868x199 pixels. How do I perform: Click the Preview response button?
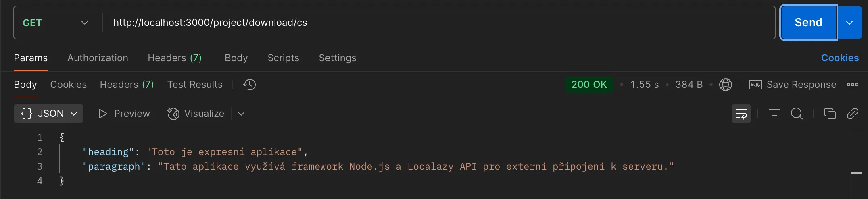[124, 114]
